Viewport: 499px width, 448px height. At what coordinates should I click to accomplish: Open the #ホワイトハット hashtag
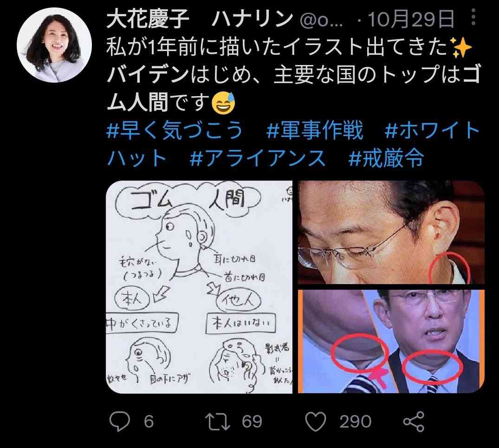point(293,144)
